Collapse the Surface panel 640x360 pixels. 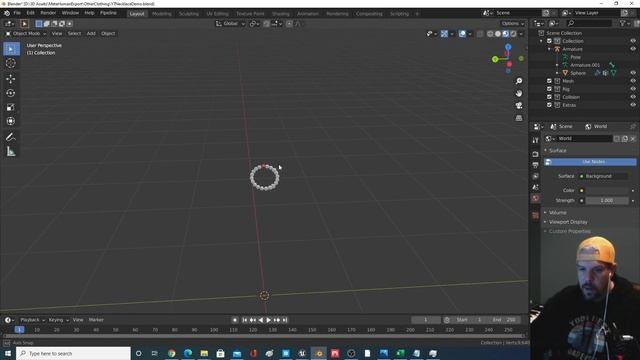[558, 151]
